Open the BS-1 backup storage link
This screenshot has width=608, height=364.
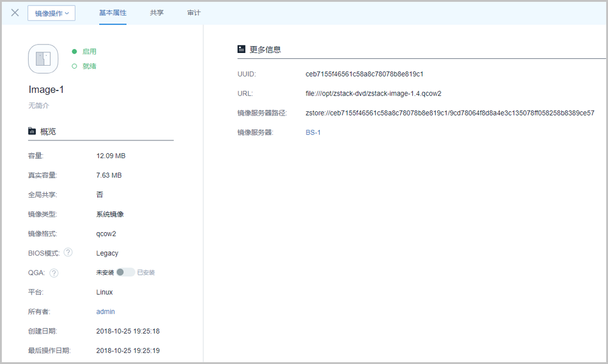point(313,132)
